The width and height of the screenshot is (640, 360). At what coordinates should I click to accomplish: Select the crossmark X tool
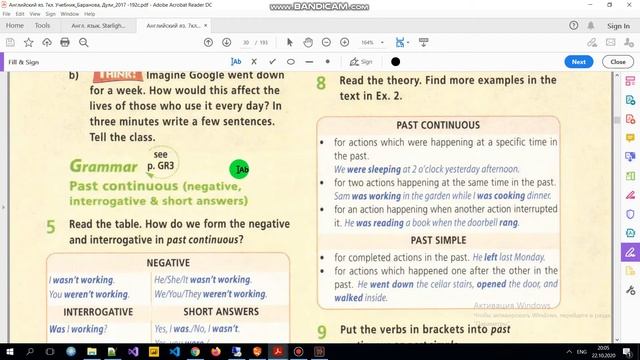pyautogui.click(x=254, y=62)
